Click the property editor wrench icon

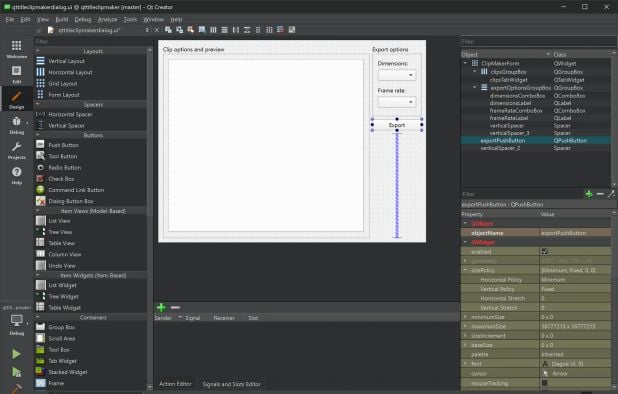coord(611,194)
